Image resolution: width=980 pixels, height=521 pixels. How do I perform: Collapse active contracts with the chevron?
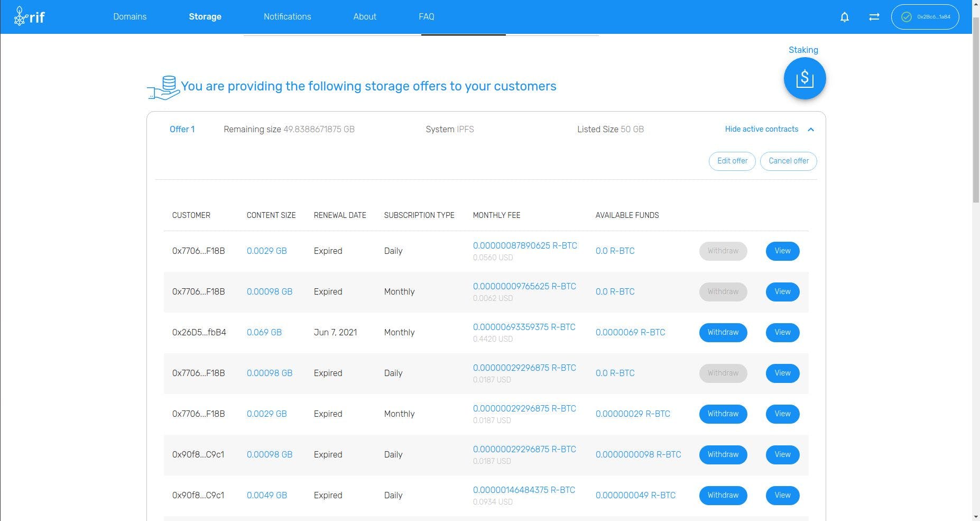pyautogui.click(x=810, y=129)
